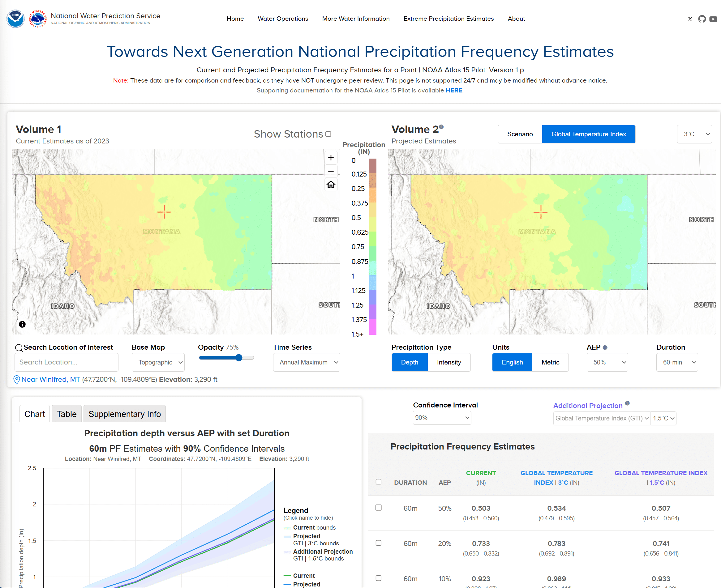Open the Confidence Interval 90% dropdown
The width and height of the screenshot is (721, 588).
click(442, 418)
